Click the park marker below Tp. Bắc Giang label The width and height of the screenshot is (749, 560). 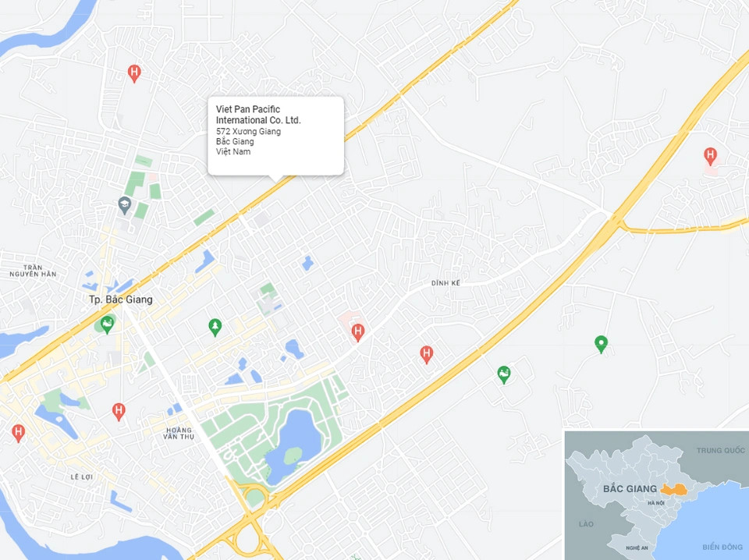tap(107, 324)
